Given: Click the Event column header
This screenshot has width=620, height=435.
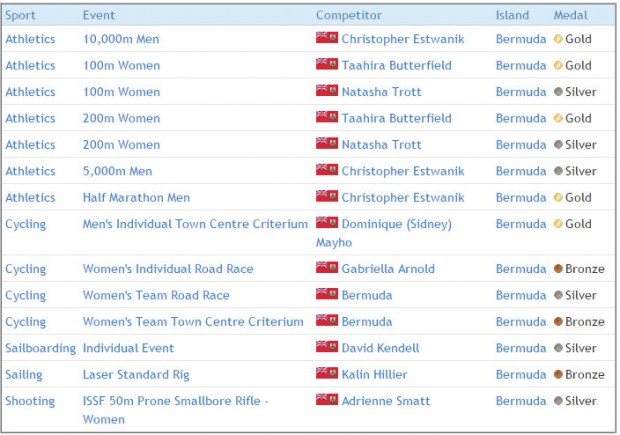Looking at the screenshot, I should (98, 15).
